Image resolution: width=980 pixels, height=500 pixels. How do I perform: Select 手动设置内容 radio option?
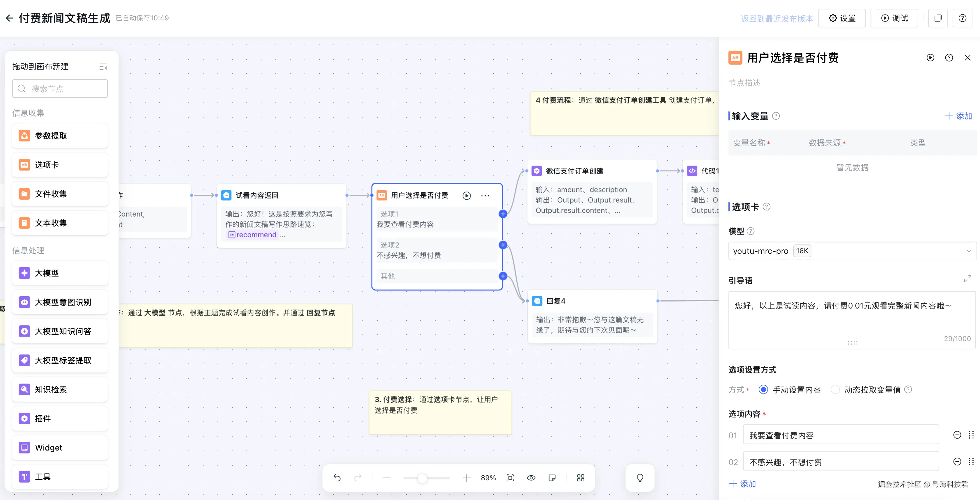click(763, 389)
